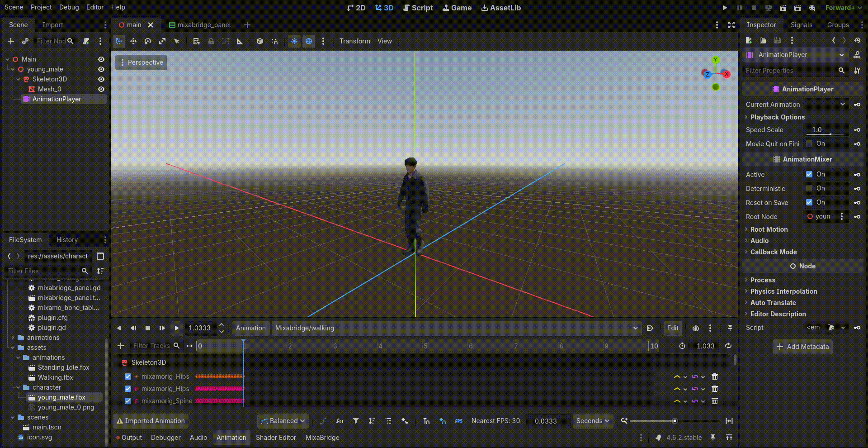This screenshot has width=868, height=448.
Task: Open the Seconds time units dropdown
Action: tap(593, 421)
